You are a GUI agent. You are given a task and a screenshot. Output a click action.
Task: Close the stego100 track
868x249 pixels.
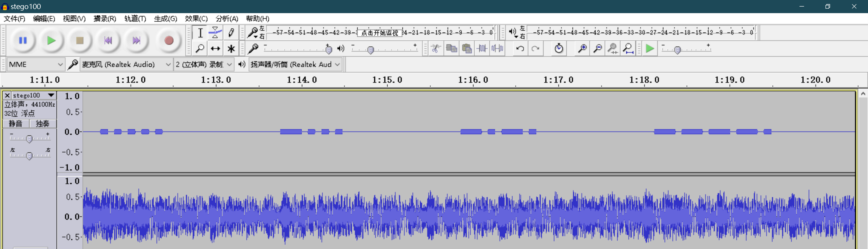point(7,96)
